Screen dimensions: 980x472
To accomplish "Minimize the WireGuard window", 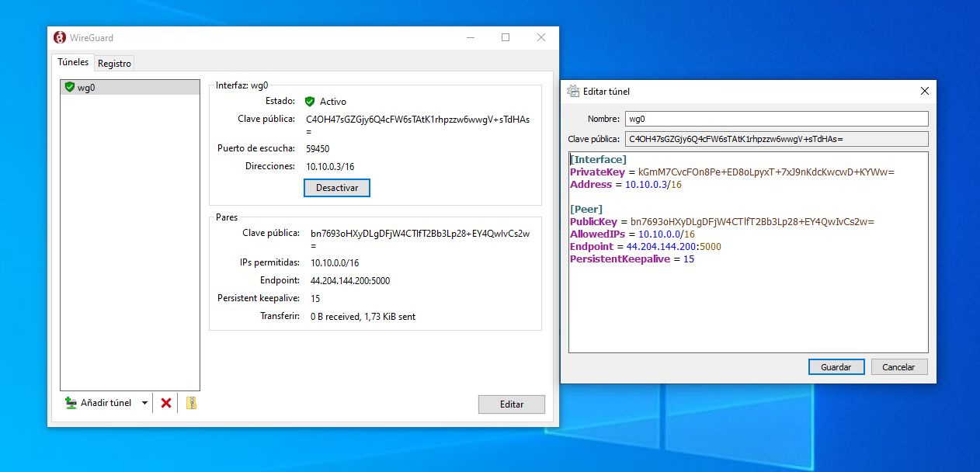I will [470, 37].
